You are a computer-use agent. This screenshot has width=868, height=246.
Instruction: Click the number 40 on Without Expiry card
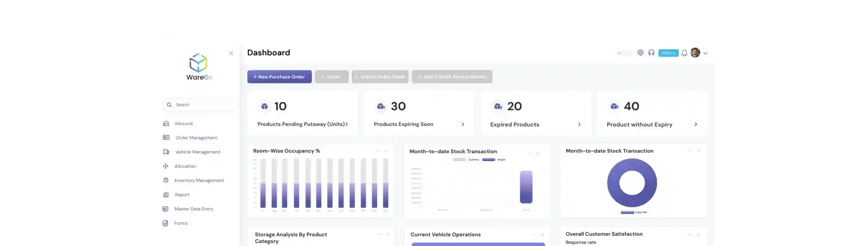point(632,107)
